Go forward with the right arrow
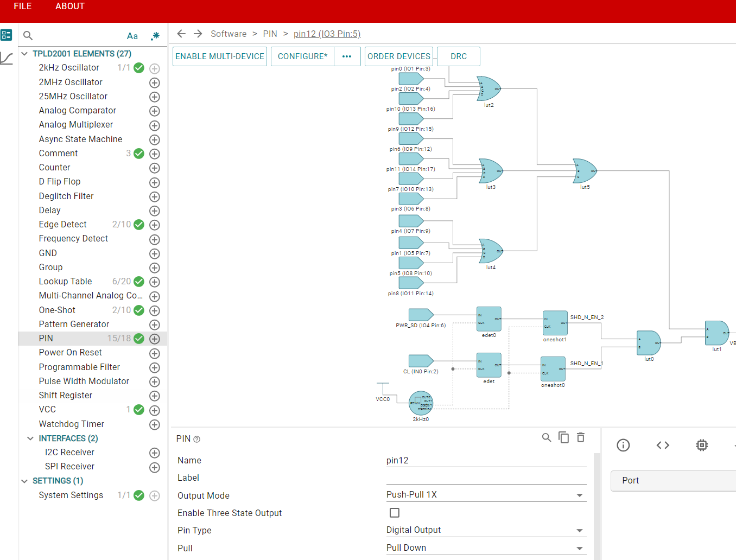Viewport: 736px width, 560px height. click(x=198, y=34)
